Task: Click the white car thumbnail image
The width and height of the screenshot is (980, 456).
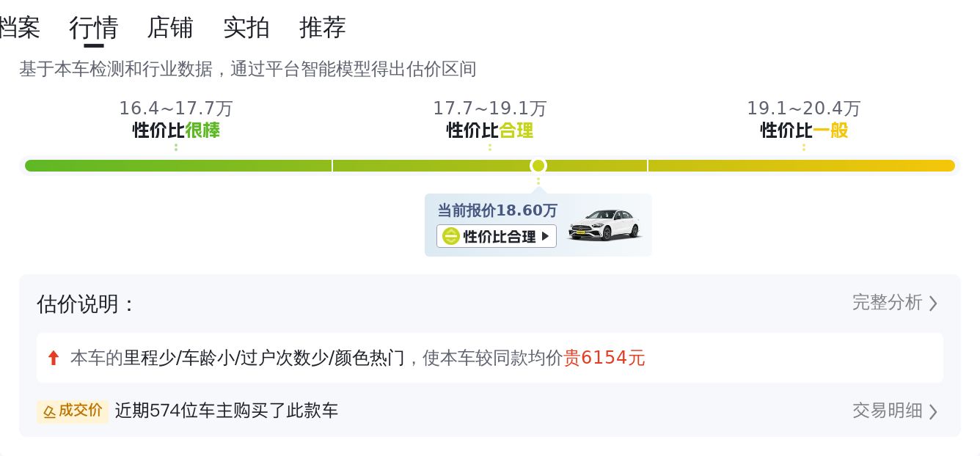Action: [x=604, y=224]
